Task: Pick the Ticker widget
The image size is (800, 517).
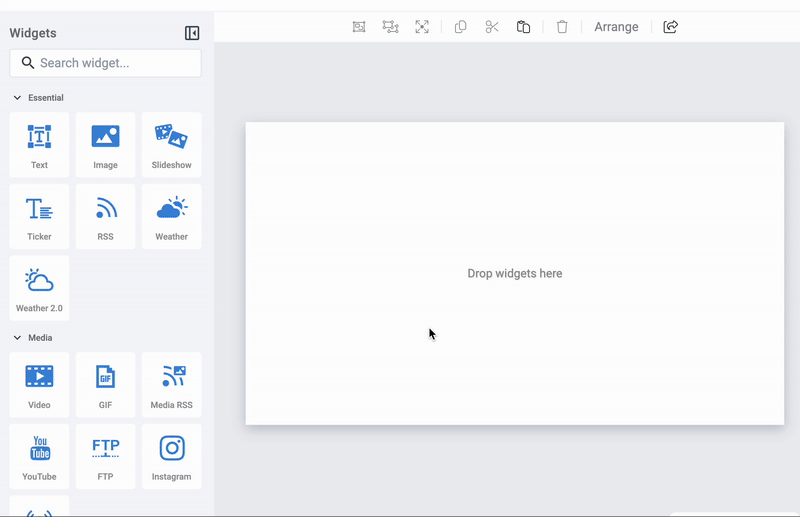Action: pyautogui.click(x=39, y=216)
